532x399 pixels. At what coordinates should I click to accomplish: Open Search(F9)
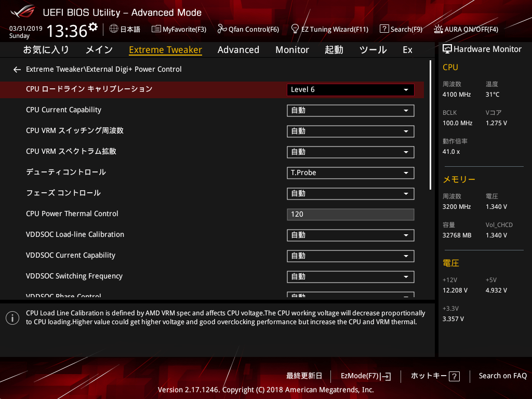[x=401, y=29]
